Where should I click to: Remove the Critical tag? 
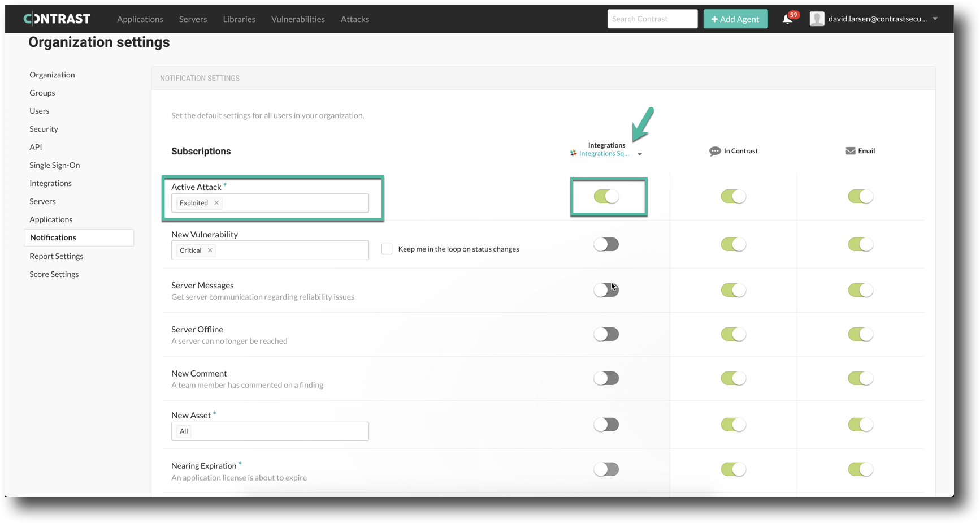point(210,250)
